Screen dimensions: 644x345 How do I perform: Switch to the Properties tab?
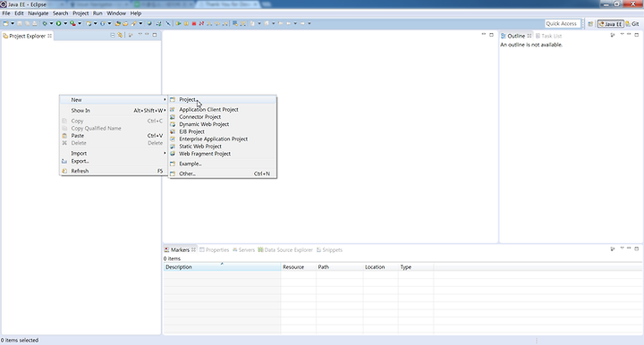pyautogui.click(x=214, y=250)
